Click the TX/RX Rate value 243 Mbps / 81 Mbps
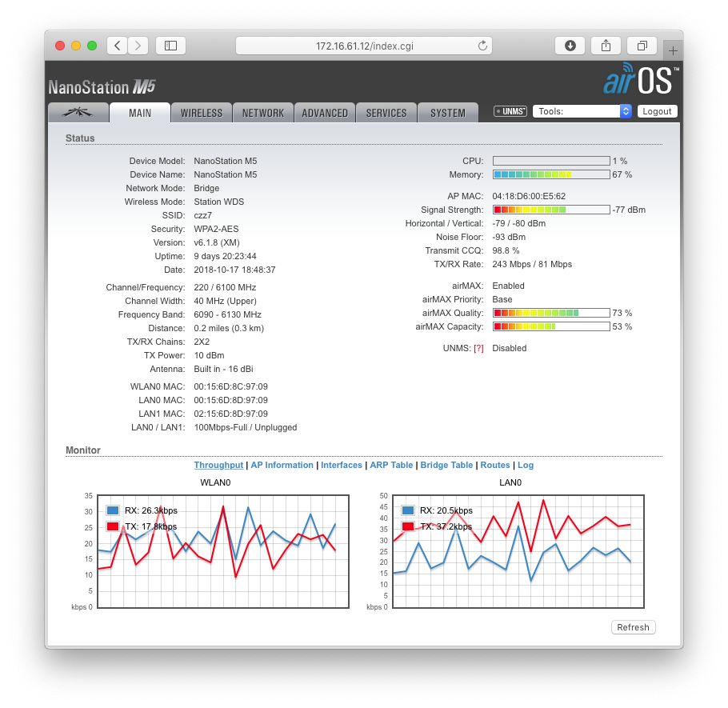Image resolution: width=728 pixels, height=708 pixels. [x=532, y=264]
